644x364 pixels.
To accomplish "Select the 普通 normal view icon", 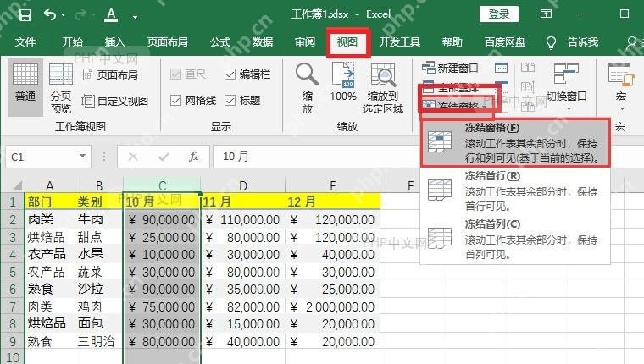I will coord(25,87).
